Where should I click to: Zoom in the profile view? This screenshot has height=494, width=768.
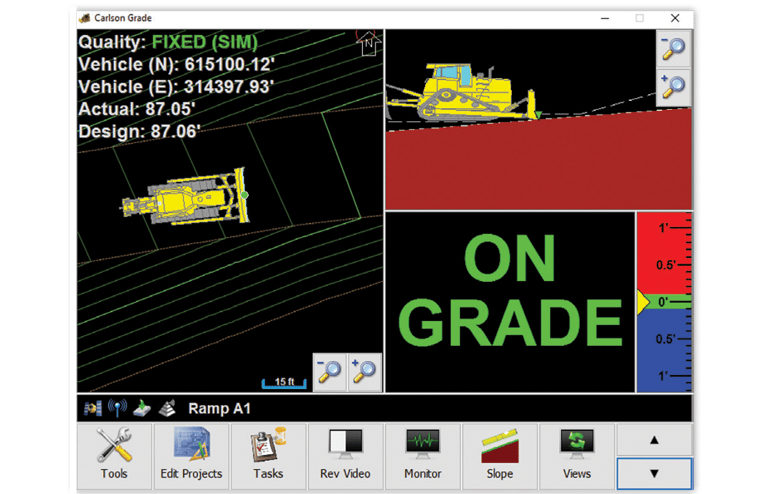(x=673, y=87)
